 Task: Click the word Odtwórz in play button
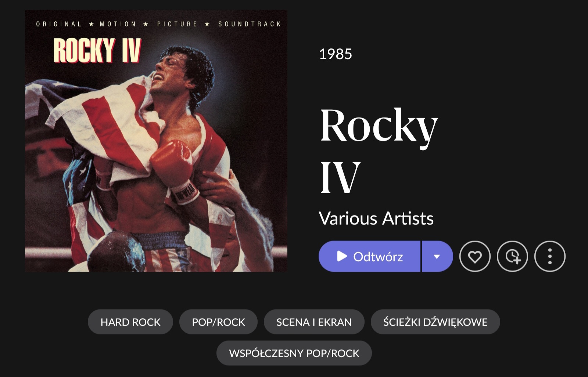click(378, 257)
